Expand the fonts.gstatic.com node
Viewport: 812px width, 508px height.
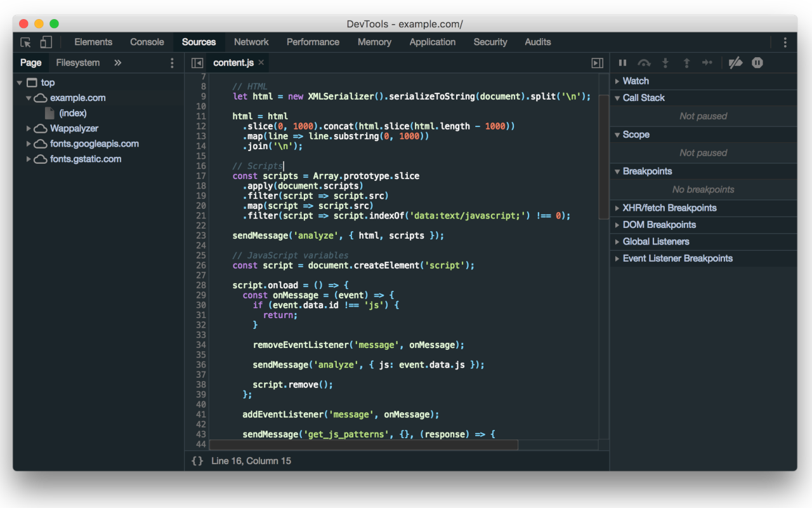coord(29,159)
